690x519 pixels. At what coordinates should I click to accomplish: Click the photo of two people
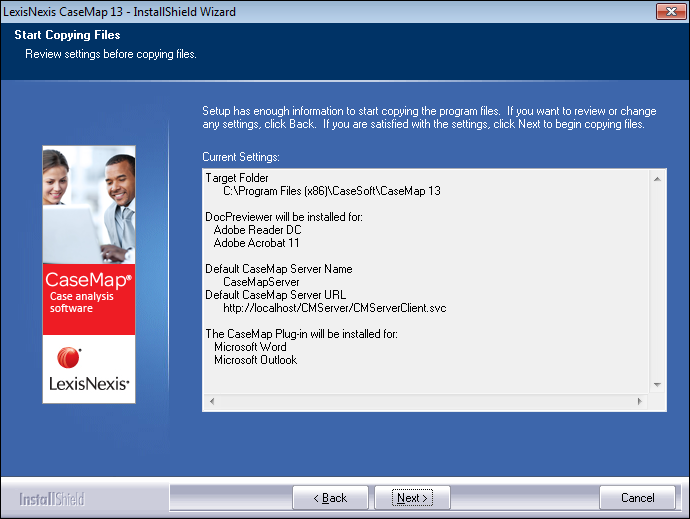click(88, 205)
